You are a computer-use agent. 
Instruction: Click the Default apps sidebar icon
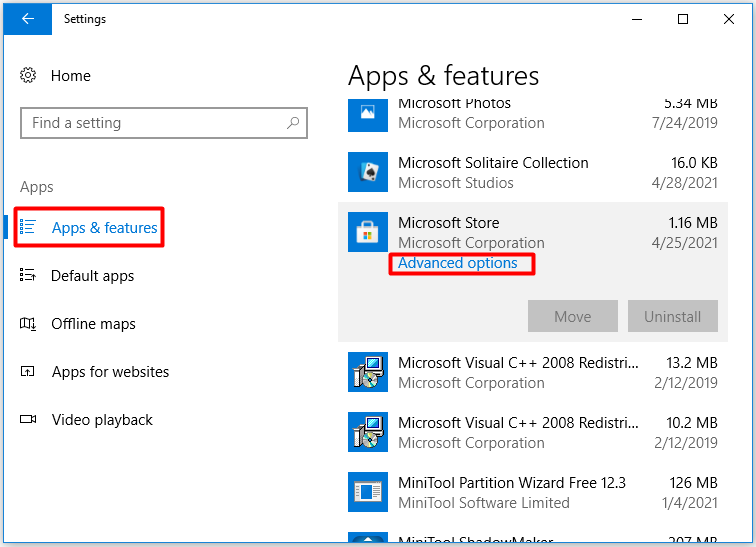click(x=27, y=275)
